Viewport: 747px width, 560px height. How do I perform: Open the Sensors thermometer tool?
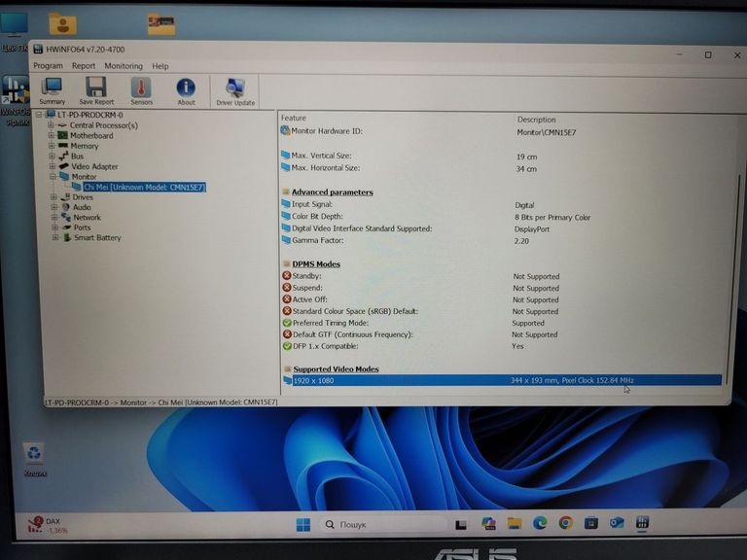[141, 91]
